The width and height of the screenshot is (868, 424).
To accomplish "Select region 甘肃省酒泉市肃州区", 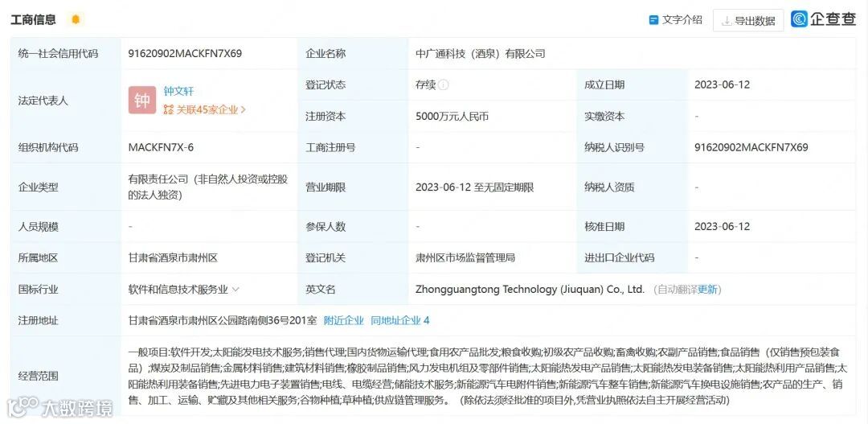I will click(x=174, y=257).
